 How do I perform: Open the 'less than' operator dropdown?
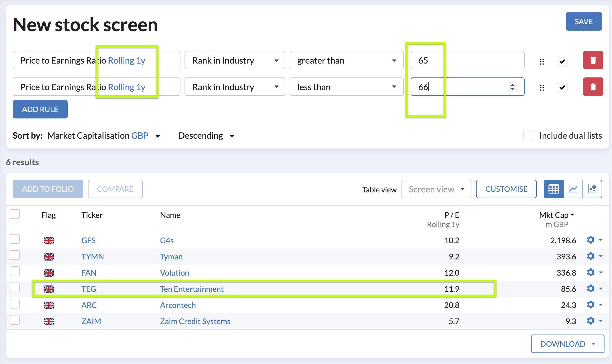(346, 87)
